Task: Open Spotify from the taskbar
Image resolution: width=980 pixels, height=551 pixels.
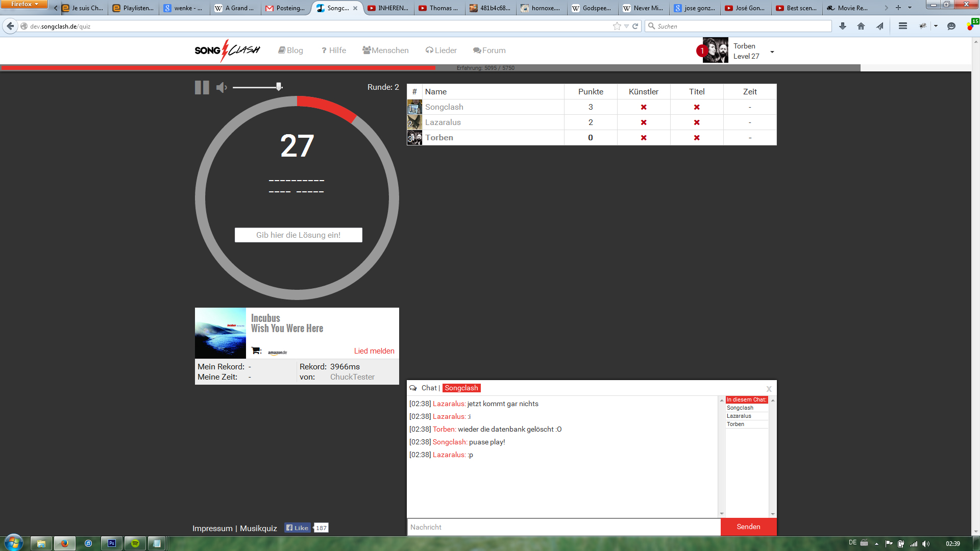Action: pos(135,543)
